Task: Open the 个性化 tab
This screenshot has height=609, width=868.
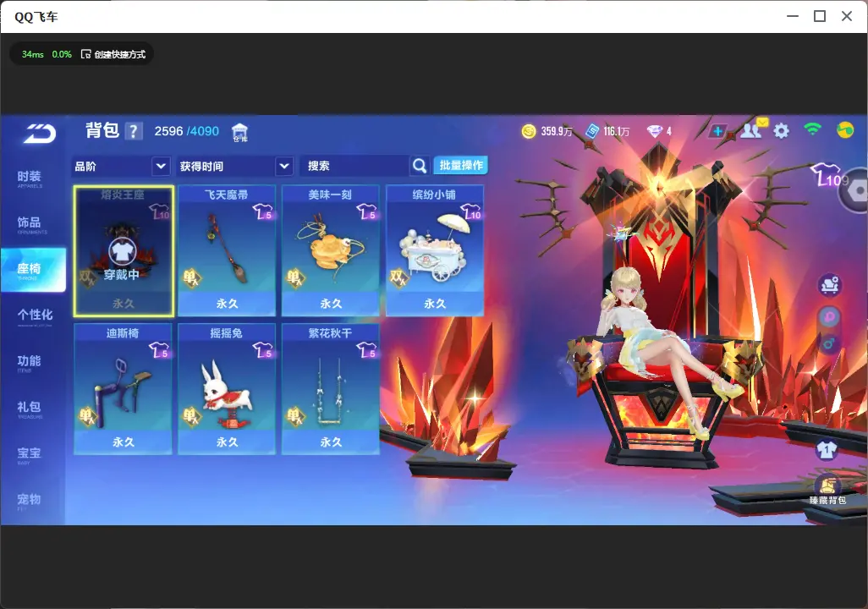Action: [35, 316]
